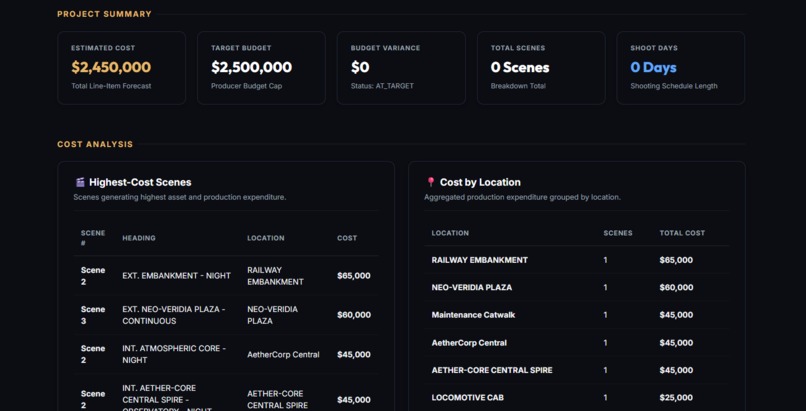This screenshot has height=411, width=806.
Task: Click NEO-VERIDIA PLAZA in Cost by Location table
Action: click(x=472, y=288)
